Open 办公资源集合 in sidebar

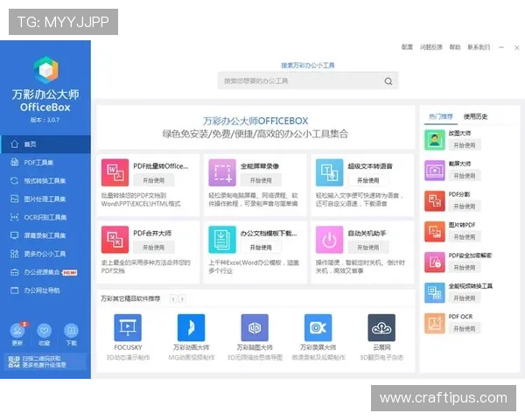[x=45, y=272]
